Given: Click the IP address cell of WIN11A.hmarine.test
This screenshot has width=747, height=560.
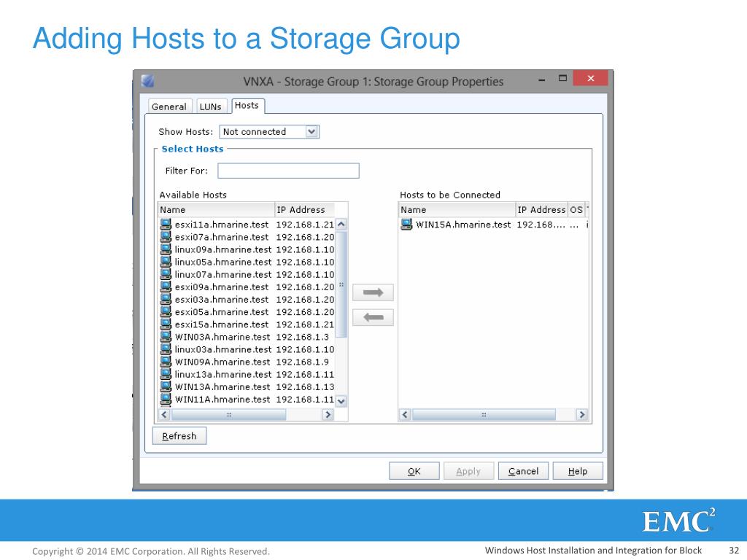Looking at the screenshot, I should 305,399.
